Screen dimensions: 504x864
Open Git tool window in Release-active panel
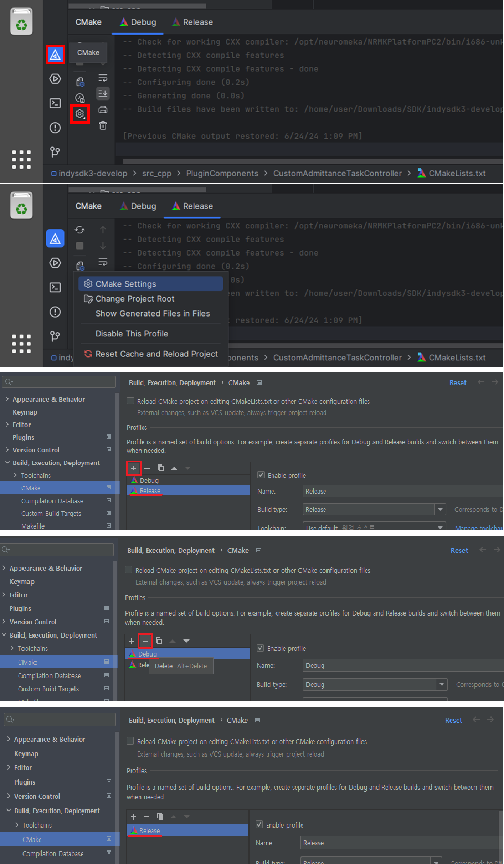(x=55, y=336)
